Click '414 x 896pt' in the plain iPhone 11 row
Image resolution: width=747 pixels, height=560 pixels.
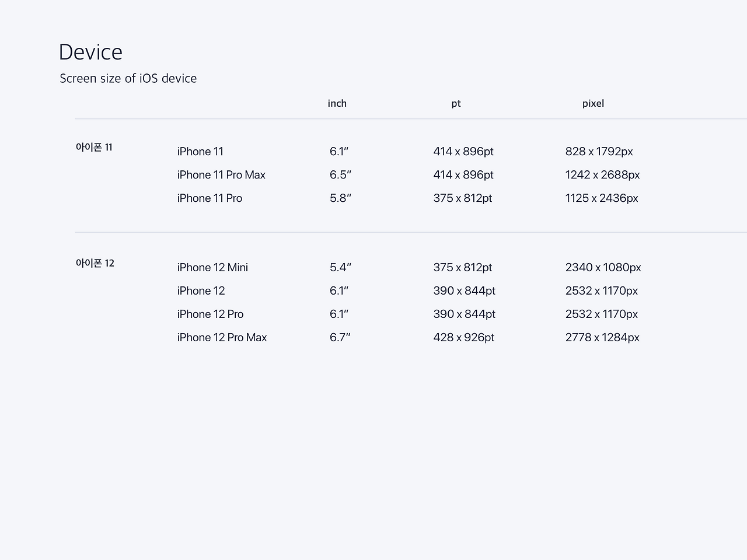point(463,152)
